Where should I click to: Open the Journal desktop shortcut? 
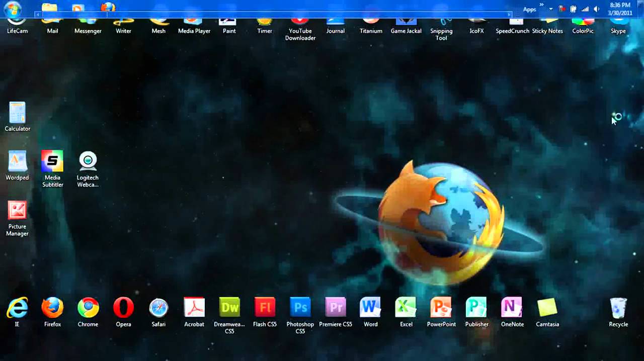[336, 27]
